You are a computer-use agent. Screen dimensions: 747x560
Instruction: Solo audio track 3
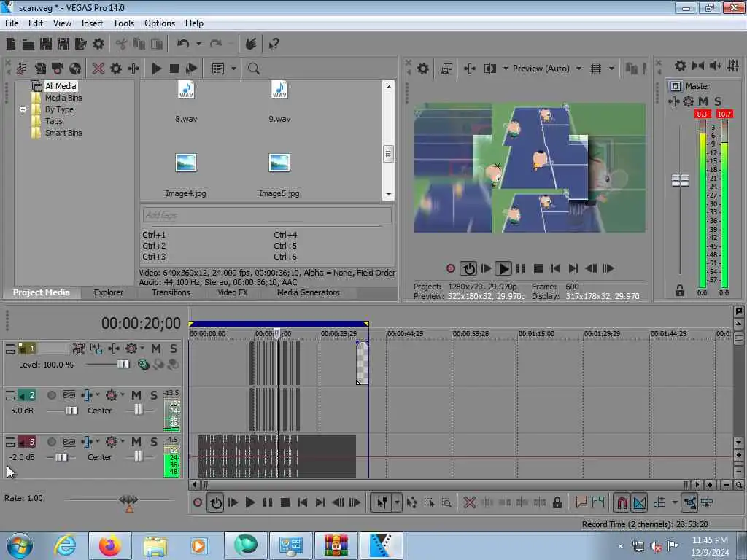pos(153,442)
